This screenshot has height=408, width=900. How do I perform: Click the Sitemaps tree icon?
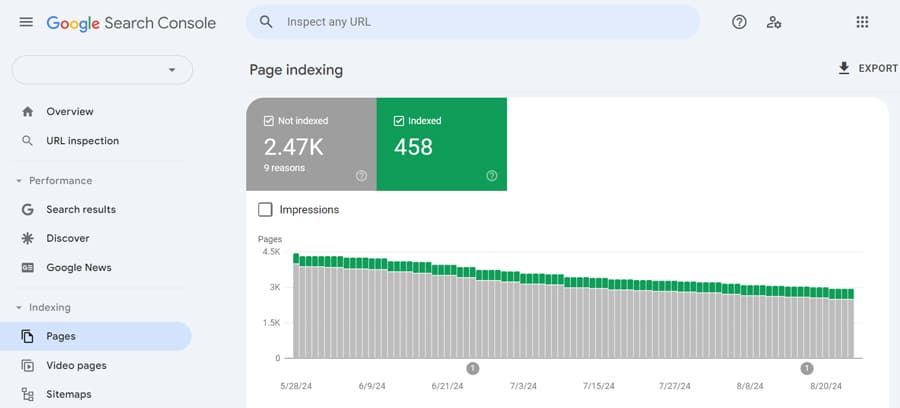tap(27, 394)
